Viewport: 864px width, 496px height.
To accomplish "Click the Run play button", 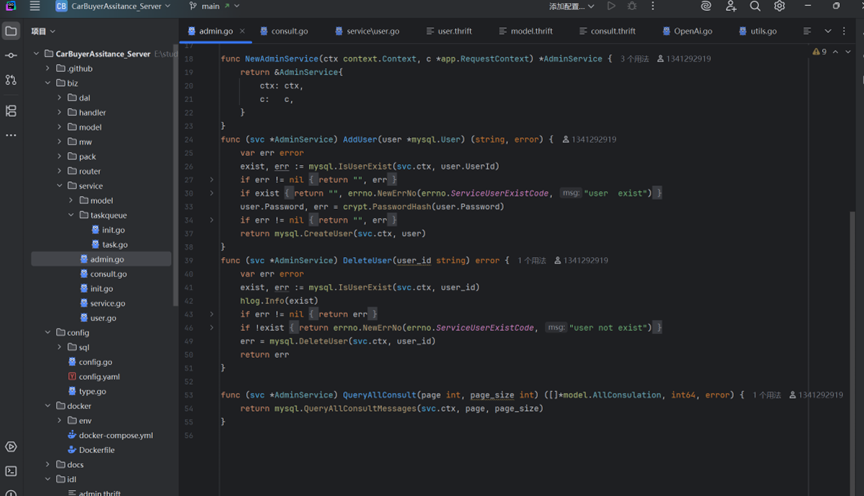I will [x=611, y=6].
